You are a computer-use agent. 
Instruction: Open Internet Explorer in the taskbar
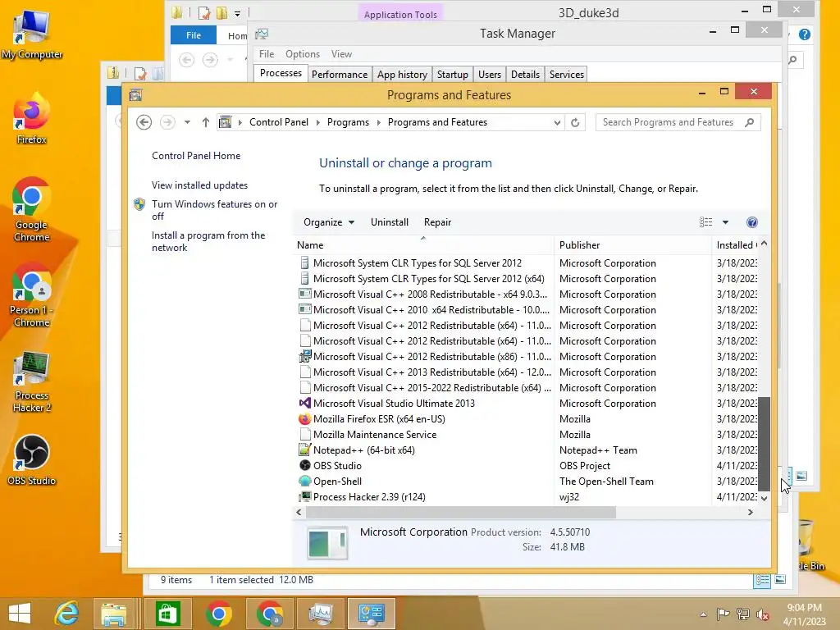tap(67, 614)
